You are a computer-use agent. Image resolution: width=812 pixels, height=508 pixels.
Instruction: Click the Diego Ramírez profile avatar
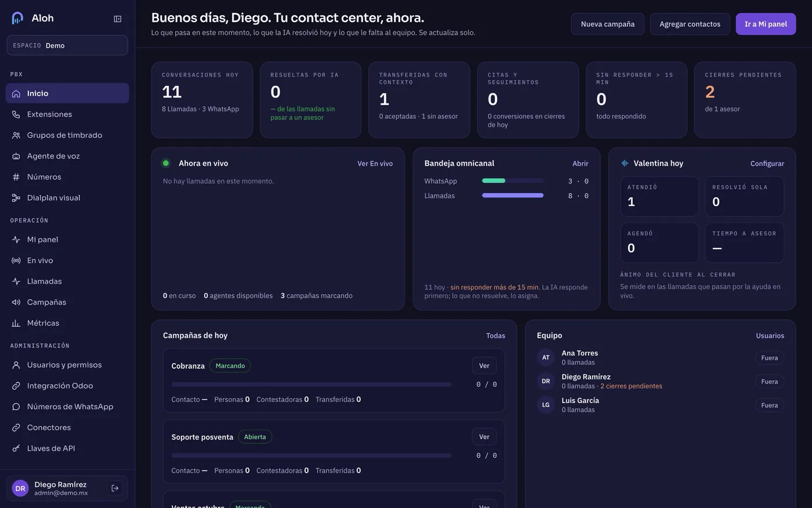20,488
